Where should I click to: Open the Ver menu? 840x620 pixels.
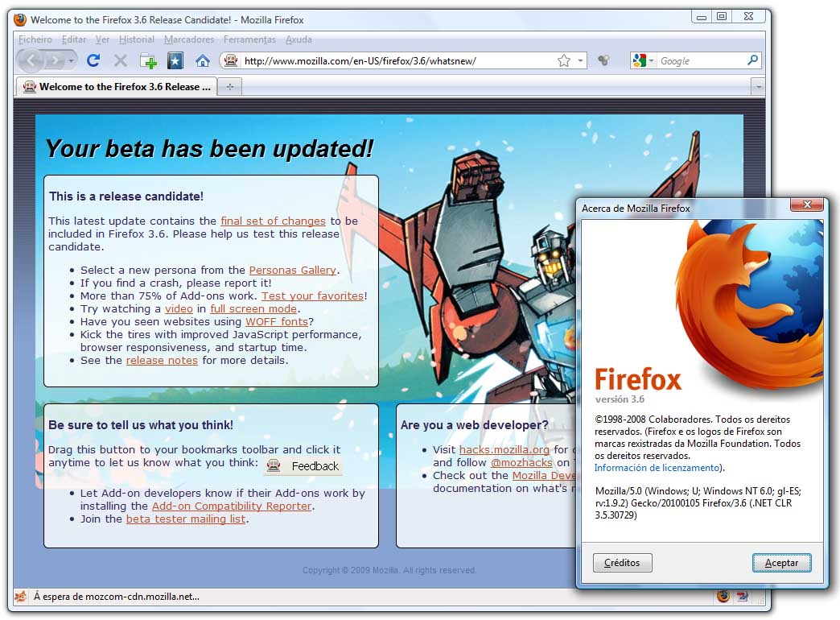[102, 39]
